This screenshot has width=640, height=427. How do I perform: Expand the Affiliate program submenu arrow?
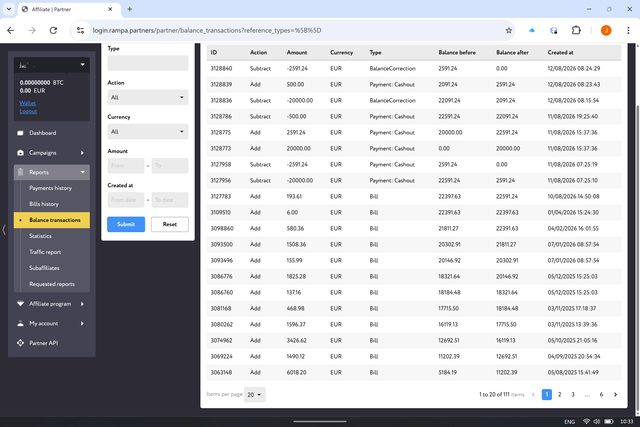pyautogui.click(x=82, y=304)
